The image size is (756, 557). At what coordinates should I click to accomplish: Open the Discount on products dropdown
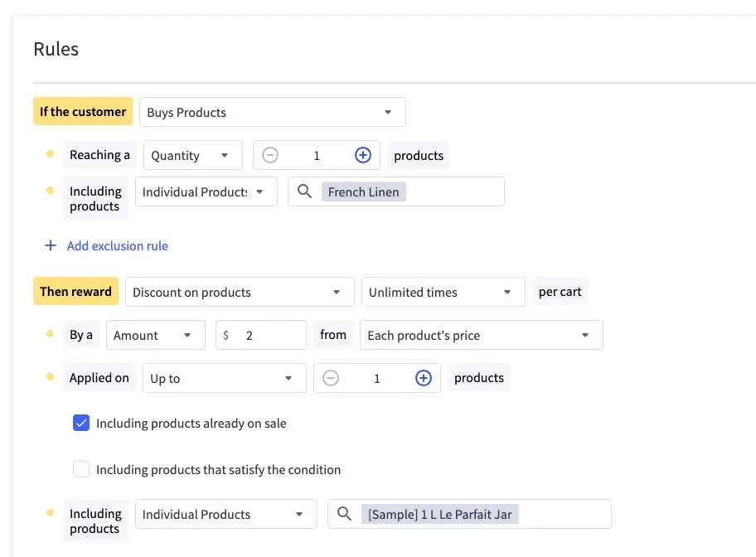240,292
